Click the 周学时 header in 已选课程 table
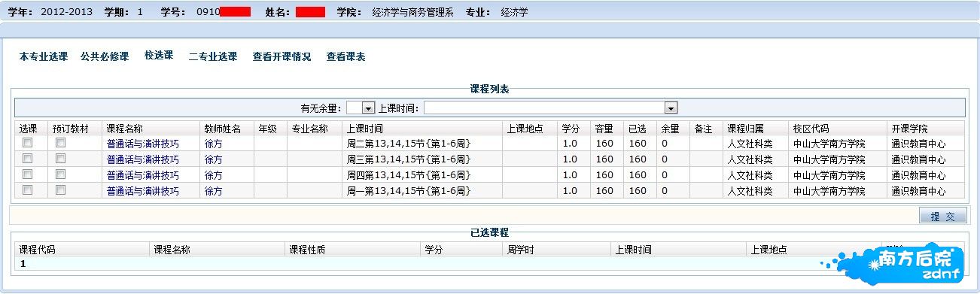Screen dimensions: 980x294 coord(521,250)
